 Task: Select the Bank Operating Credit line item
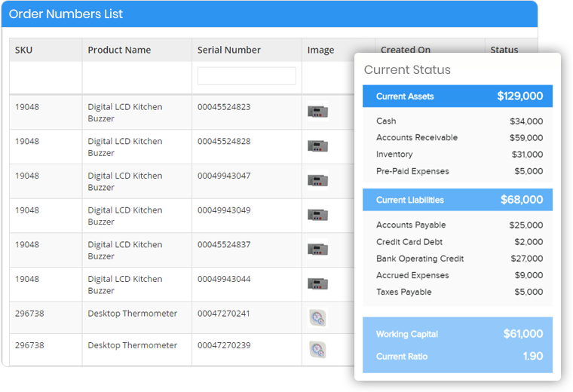coord(459,259)
